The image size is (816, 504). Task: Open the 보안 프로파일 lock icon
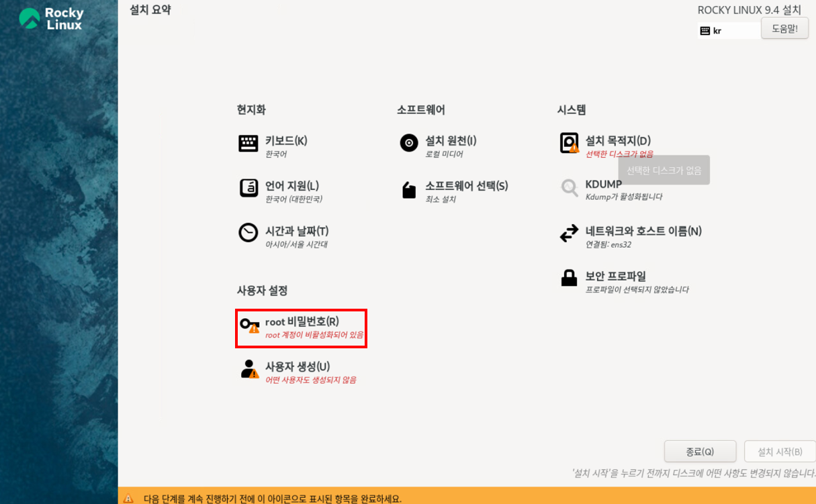tap(569, 278)
